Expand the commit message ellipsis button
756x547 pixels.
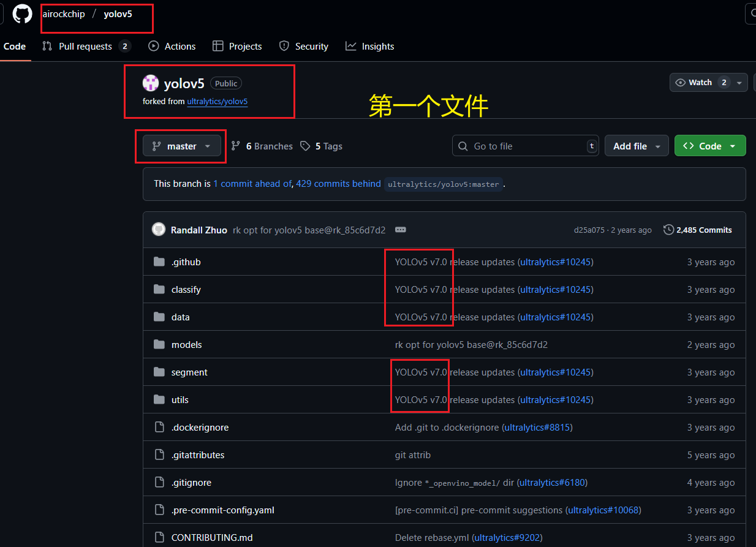click(401, 230)
